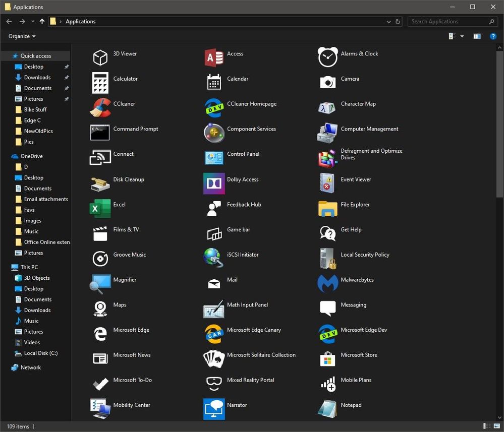Image resolution: width=504 pixels, height=432 pixels.
Task: Open the Excel app icon
Action: [x=100, y=208]
